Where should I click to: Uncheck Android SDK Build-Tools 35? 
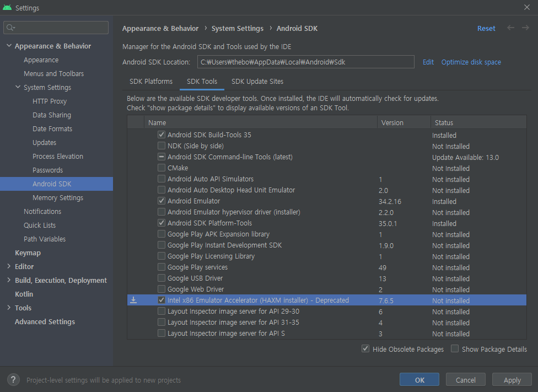tap(162, 135)
